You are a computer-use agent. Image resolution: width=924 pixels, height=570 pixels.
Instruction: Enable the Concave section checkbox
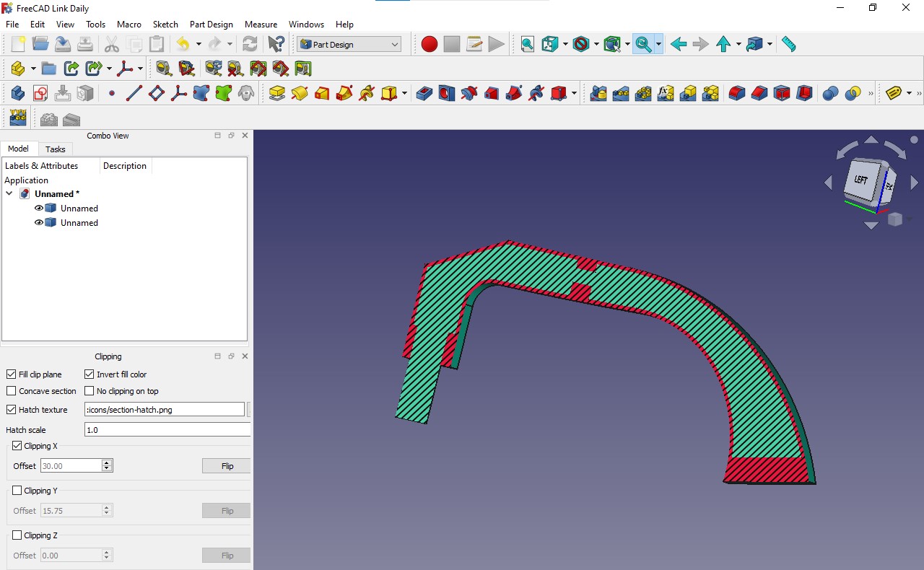tap(12, 391)
